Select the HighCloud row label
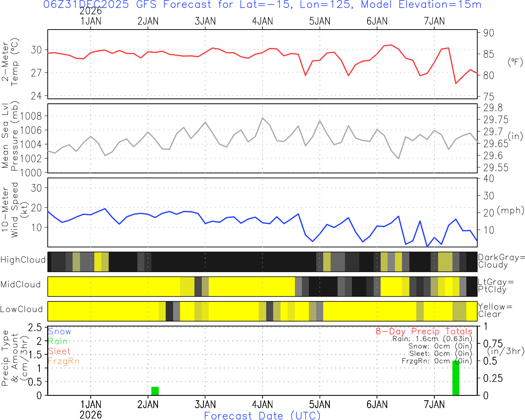Viewport: 525px width, 420px height. (23, 260)
